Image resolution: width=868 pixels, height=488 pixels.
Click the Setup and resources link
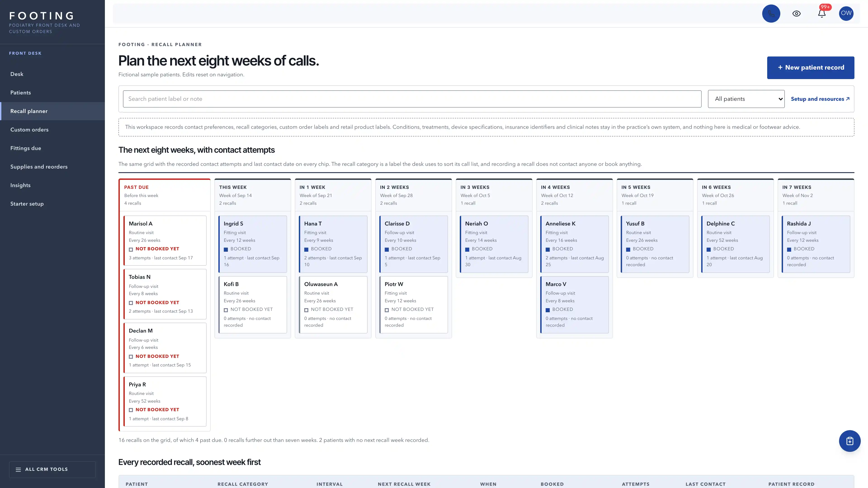820,99
